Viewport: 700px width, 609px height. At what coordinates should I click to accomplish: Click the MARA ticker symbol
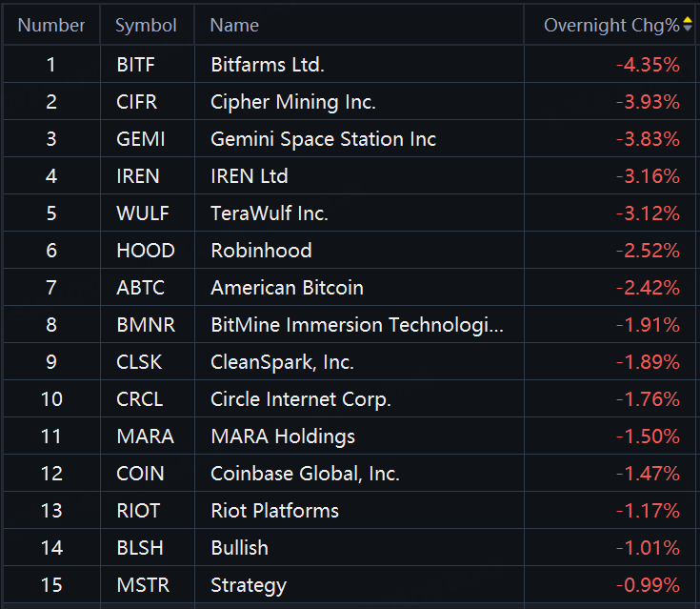145,436
